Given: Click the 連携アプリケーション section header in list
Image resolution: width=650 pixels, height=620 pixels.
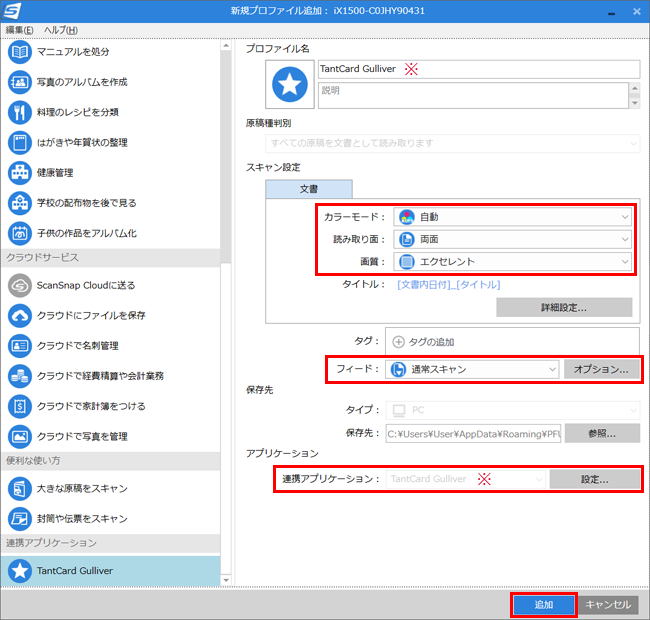Looking at the screenshot, I should click(110, 543).
